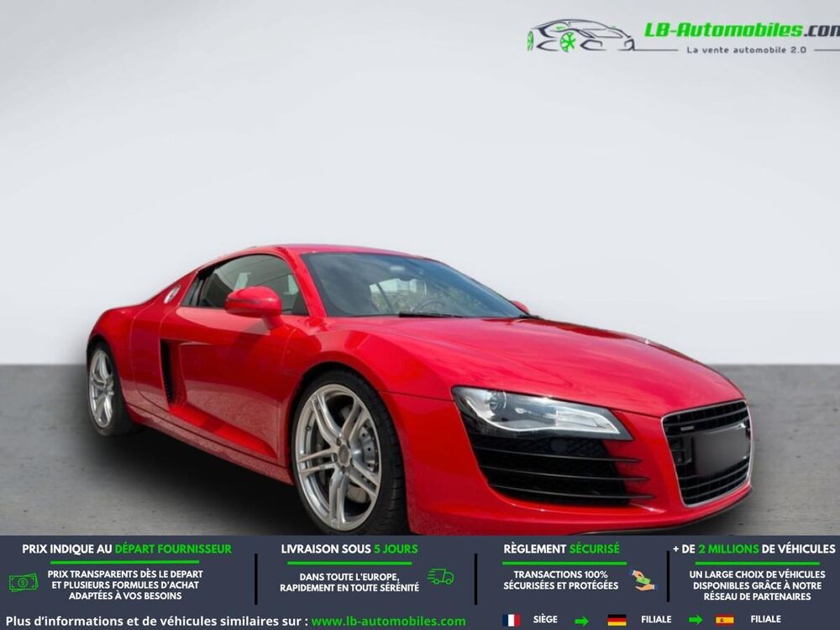Image resolution: width=840 pixels, height=630 pixels.
Task: Open the www.lb-automobiles.com link
Action: 388,622
